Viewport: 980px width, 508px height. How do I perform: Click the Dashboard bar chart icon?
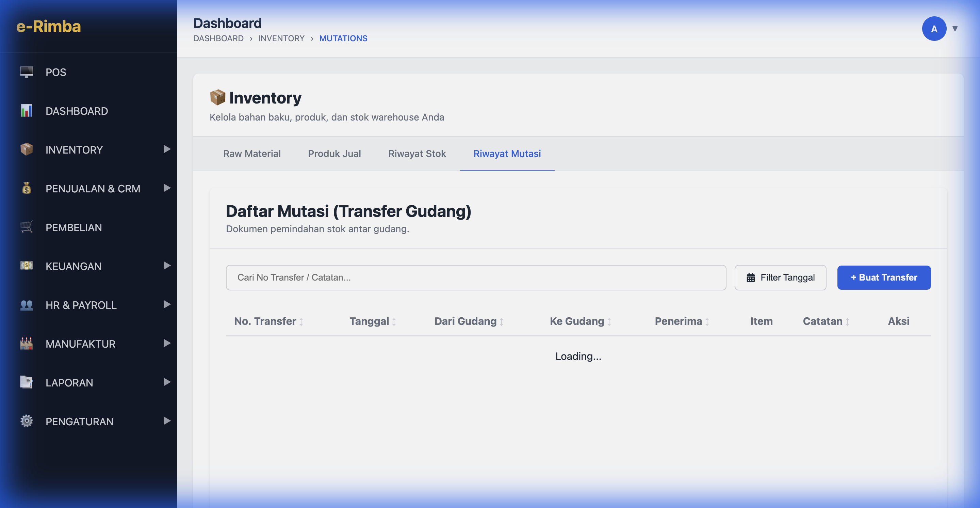point(26,111)
